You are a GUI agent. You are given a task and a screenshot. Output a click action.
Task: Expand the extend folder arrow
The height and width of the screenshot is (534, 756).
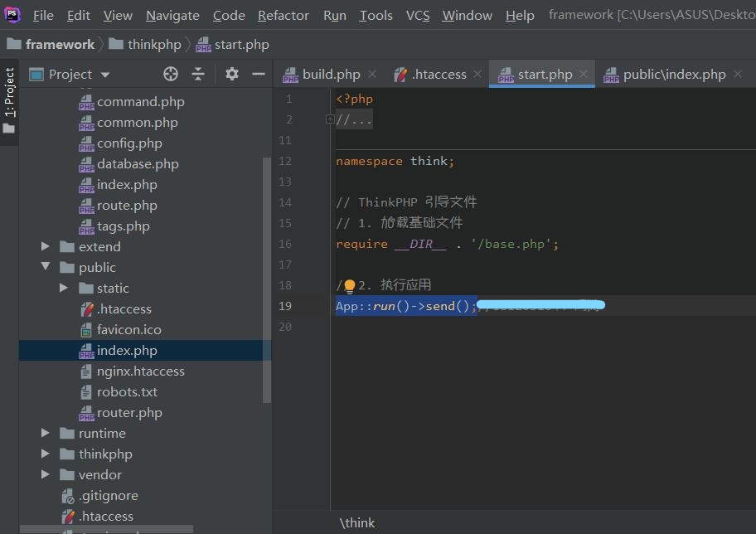[46, 246]
